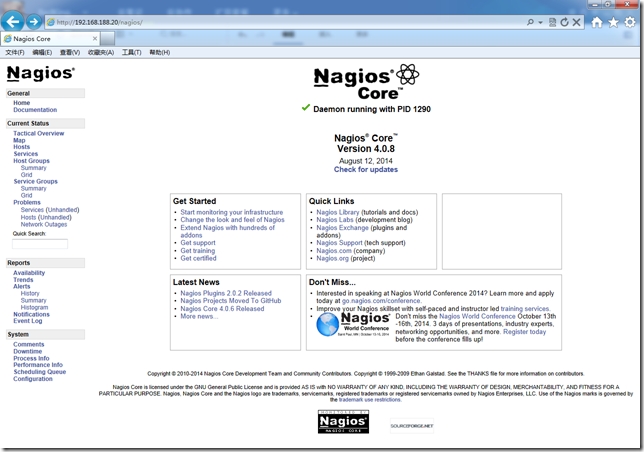This screenshot has width=644, height=452.
Task: Open Services (Unhandled) problems link
Action: pyautogui.click(x=50, y=210)
